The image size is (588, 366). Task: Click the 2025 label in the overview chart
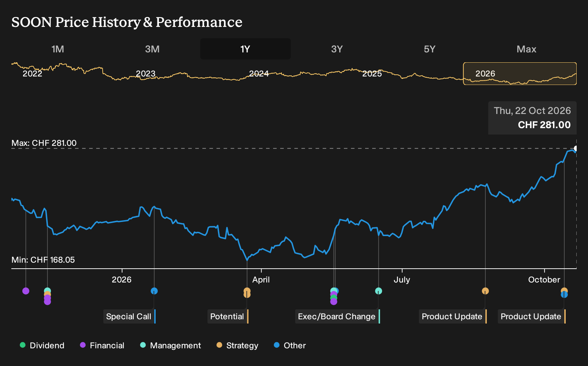[x=372, y=74]
